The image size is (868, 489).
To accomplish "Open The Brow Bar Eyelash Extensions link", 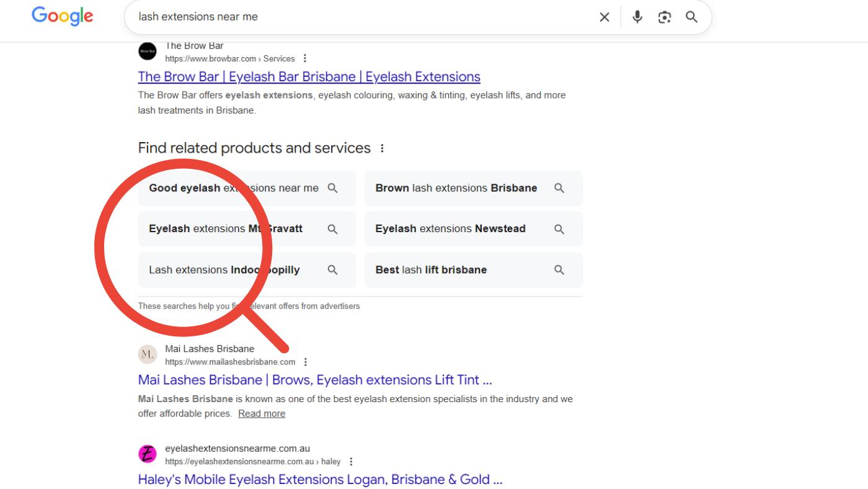I will click(x=309, y=77).
